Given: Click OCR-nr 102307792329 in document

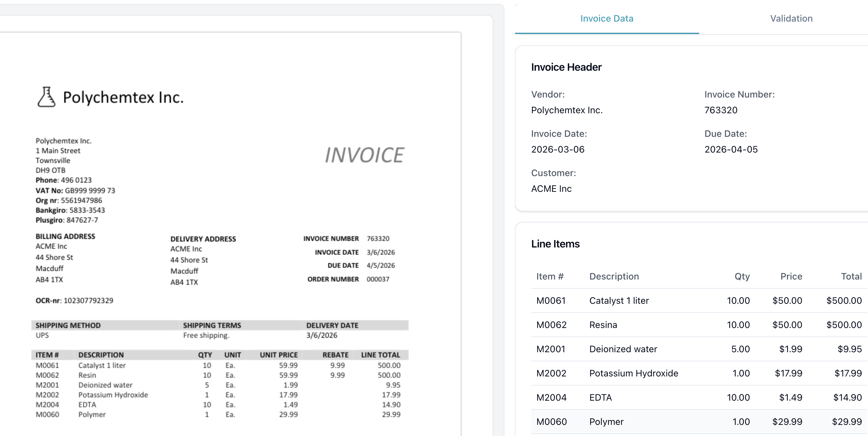Looking at the screenshot, I should 74,301.
